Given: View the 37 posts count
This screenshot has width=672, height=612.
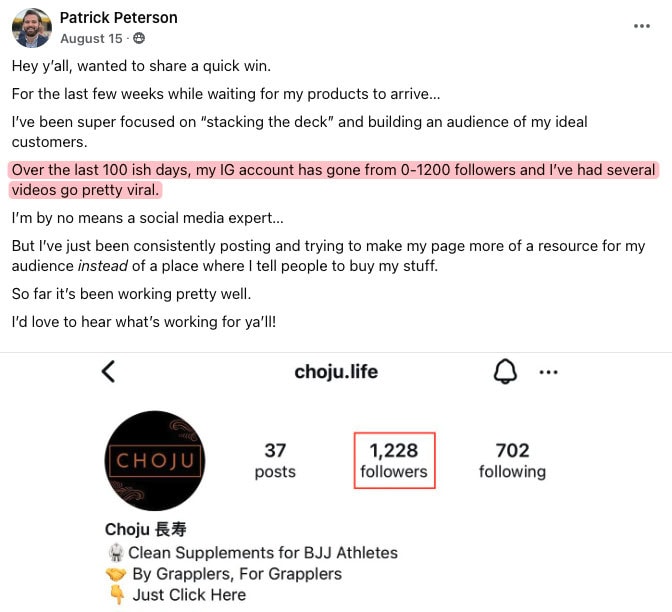Looking at the screenshot, I should point(275,461).
